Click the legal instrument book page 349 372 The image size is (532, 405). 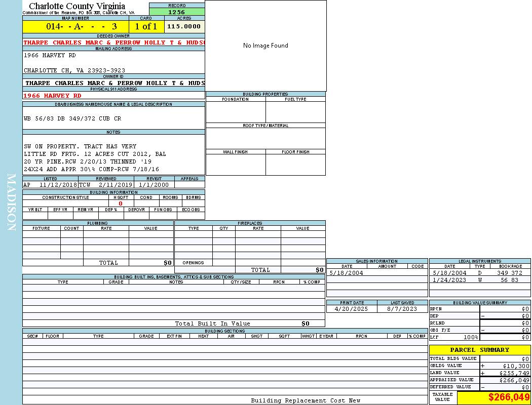point(509,273)
